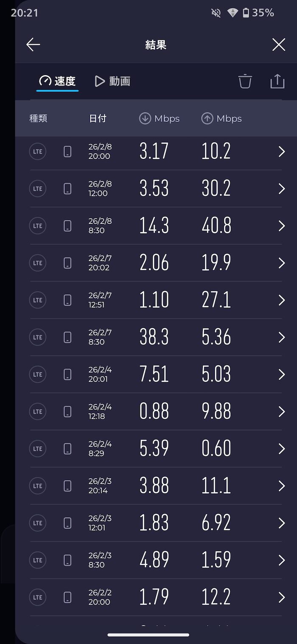Tap the phone icon on 26/2/4 8:29 row

coord(67,449)
